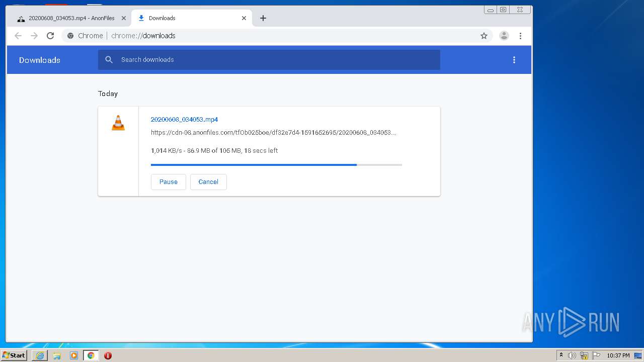Reload the downloads page

point(50,36)
